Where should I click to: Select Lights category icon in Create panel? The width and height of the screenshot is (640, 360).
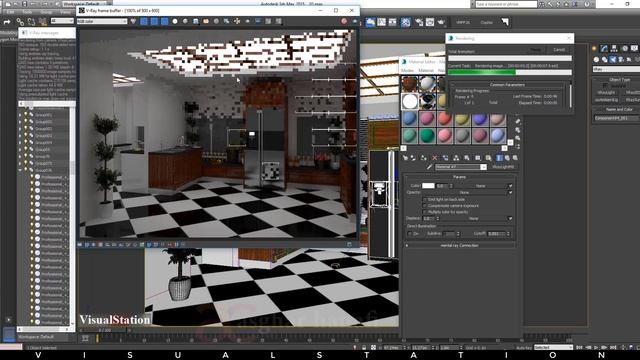tap(613, 60)
